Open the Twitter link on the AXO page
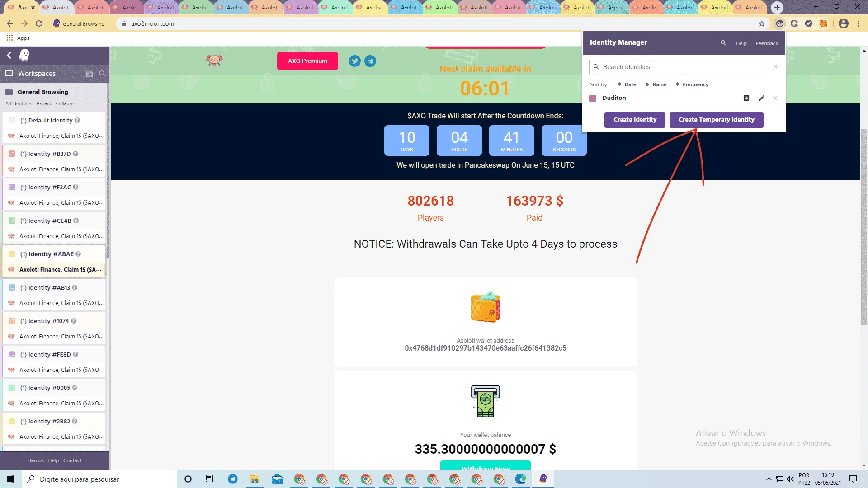Viewport: 868px width, 488px height. coord(355,61)
